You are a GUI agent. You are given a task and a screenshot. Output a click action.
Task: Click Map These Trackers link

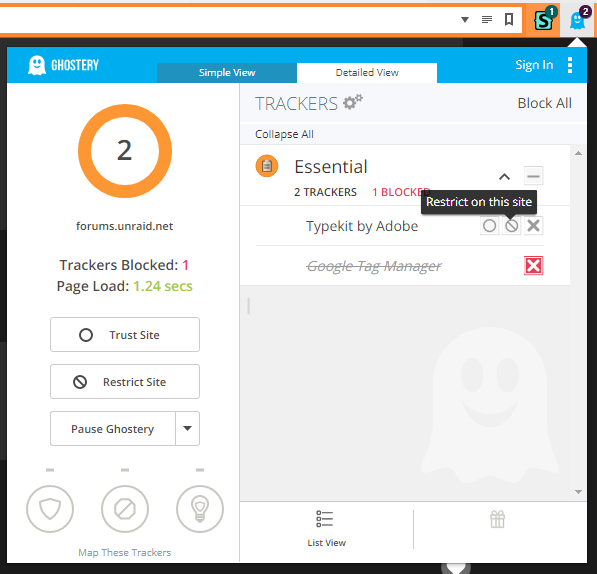(x=125, y=552)
